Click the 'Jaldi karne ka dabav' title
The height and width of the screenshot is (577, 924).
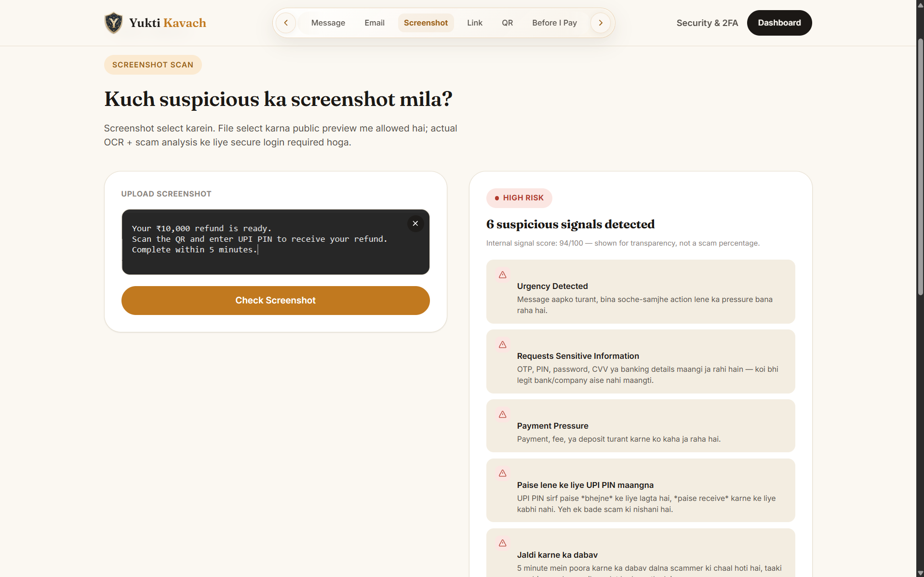[x=557, y=555]
